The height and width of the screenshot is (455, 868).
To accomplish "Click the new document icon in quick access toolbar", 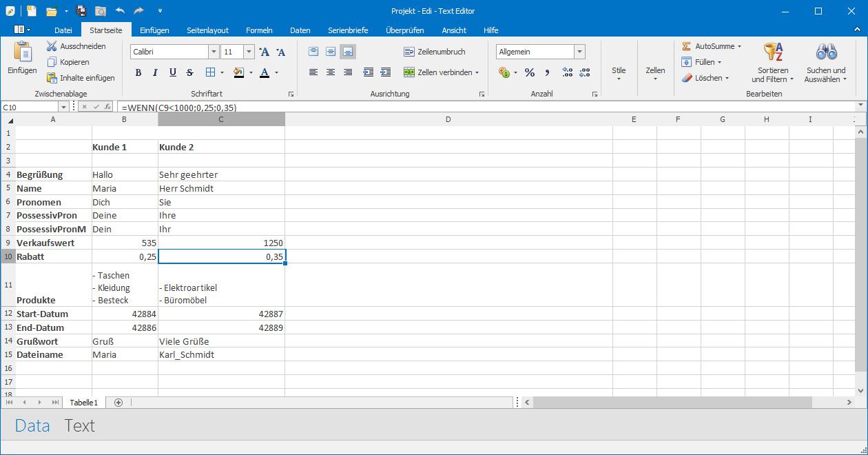I will click(x=32, y=11).
